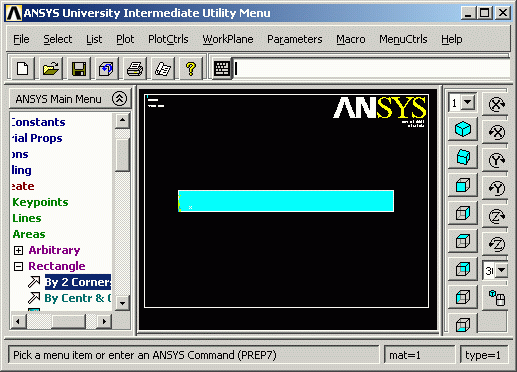Click the Modeling tree item

[21, 170]
